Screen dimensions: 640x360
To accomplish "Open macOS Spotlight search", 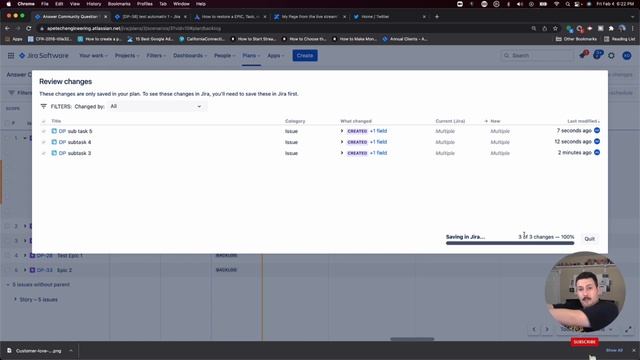I will (567, 4).
